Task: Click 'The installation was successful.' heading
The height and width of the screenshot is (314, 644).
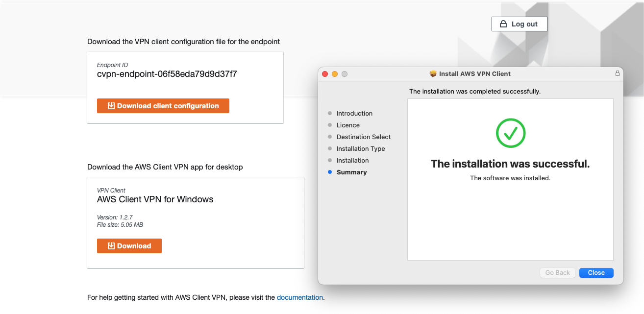Action: pyautogui.click(x=510, y=164)
